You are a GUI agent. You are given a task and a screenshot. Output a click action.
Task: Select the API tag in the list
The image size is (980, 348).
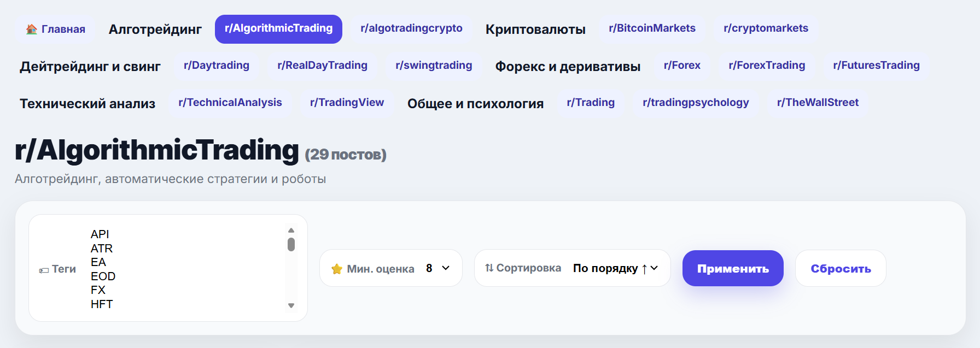click(100, 234)
